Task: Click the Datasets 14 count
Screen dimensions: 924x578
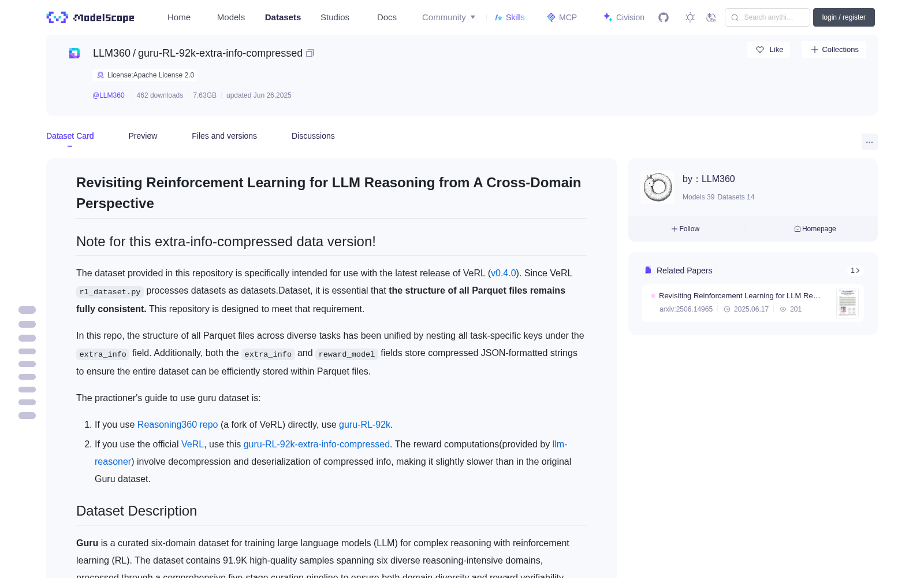Action: click(x=736, y=197)
